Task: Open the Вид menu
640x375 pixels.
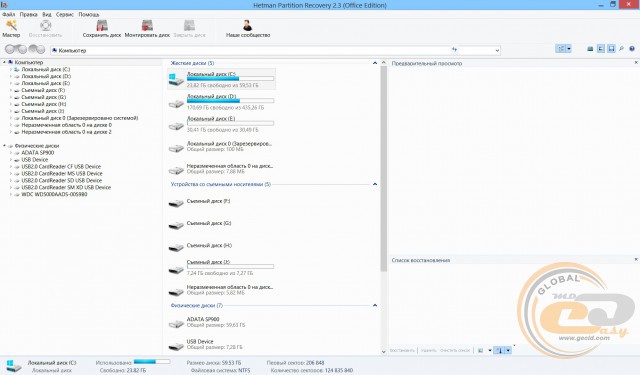Action: pos(47,14)
